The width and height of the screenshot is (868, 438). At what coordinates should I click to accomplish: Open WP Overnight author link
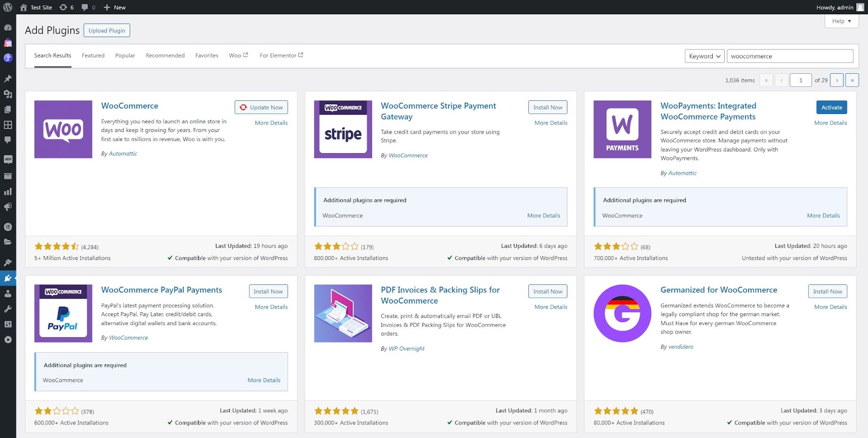click(x=406, y=348)
